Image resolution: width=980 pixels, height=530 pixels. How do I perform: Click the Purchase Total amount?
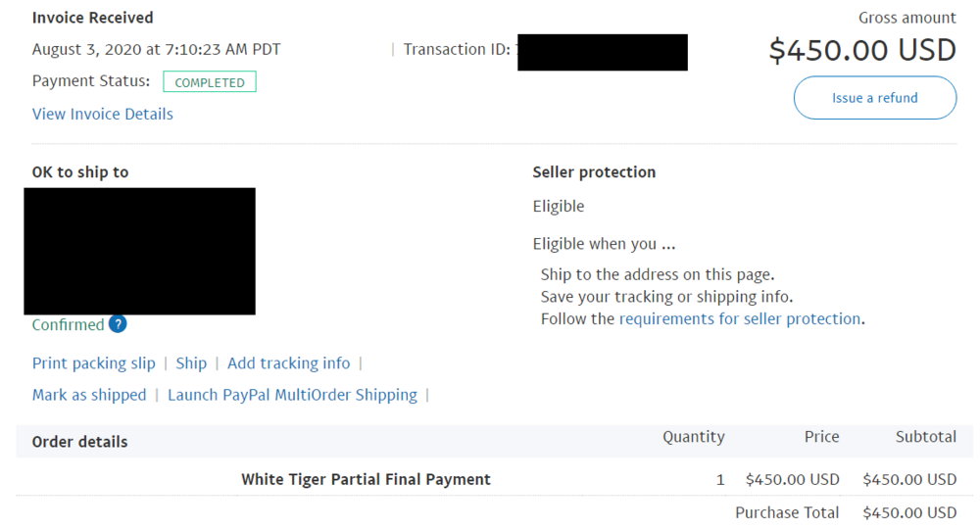tap(909, 513)
